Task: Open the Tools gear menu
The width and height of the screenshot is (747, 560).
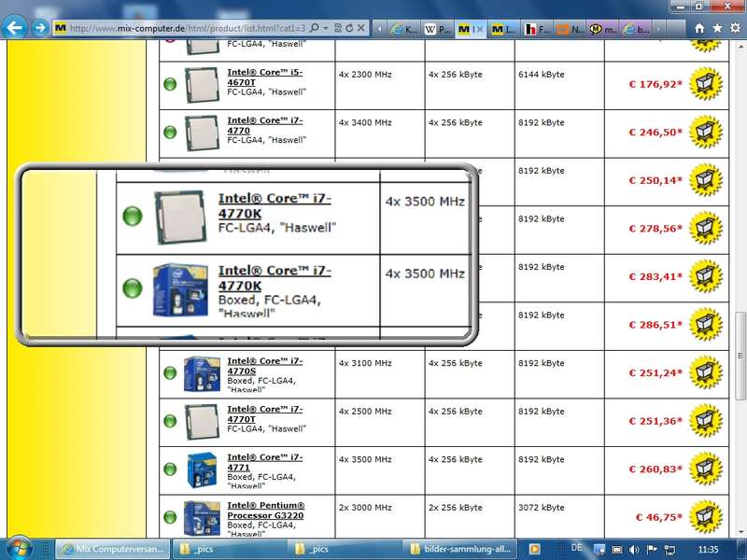Action: (735, 28)
